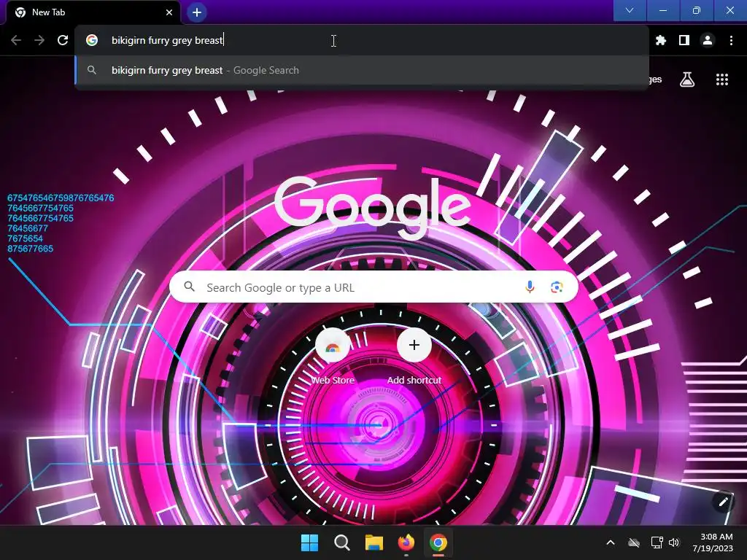Viewport: 747px width, 560px height.
Task: Click the Chrome taskbar icon
Action: [x=438, y=542]
